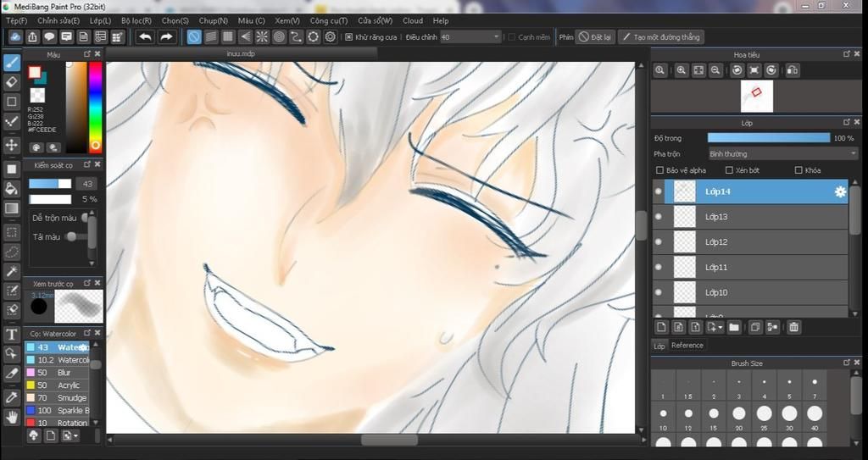Undock the Hoa tiêu navigator panel

[847, 54]
